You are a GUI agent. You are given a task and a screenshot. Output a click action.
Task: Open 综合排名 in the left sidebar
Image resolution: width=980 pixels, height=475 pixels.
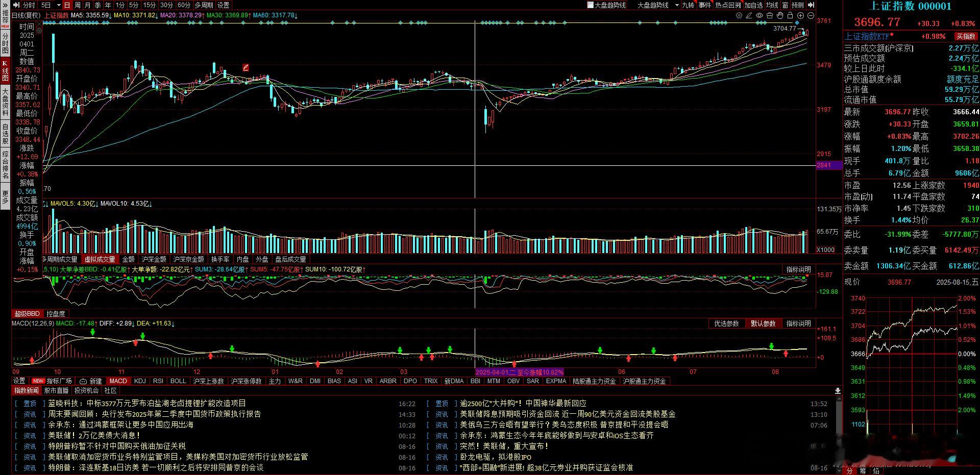click(5, 164)
